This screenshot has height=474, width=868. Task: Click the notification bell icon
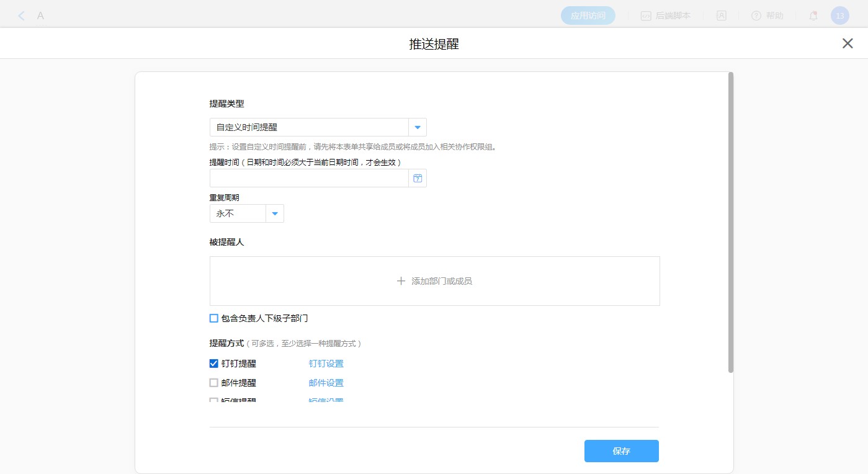[813, 16]
